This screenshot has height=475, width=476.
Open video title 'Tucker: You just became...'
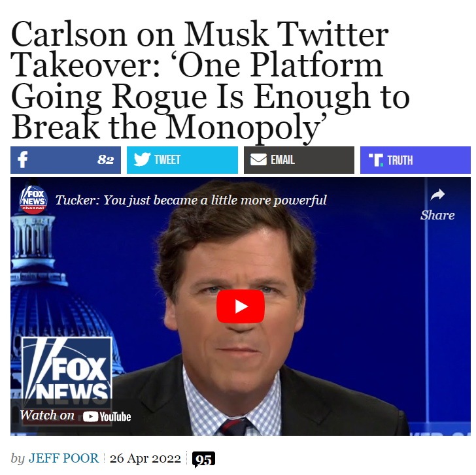191,200
